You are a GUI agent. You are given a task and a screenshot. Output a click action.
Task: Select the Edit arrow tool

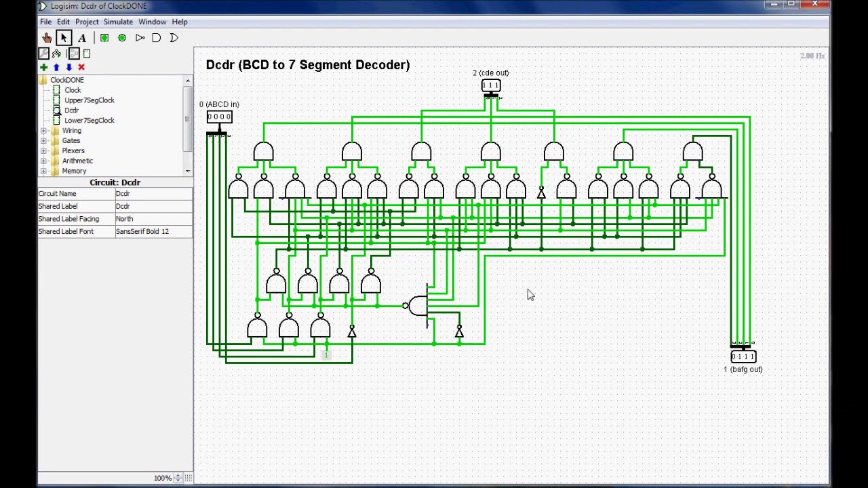64,38
